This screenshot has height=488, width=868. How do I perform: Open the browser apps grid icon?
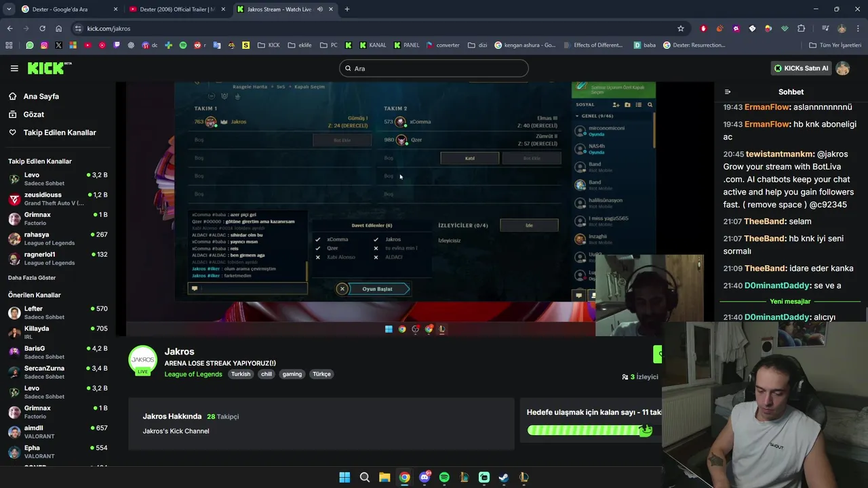pyautogui.click(x=9, y=45)
